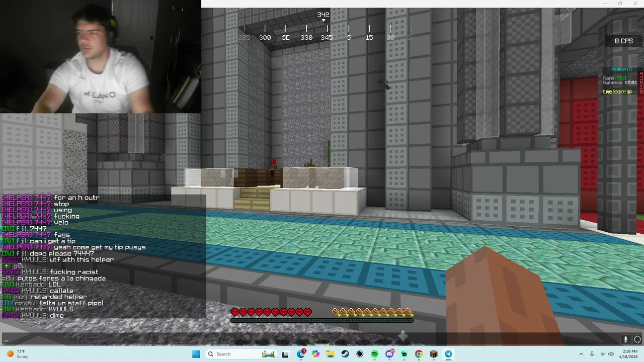The image size is (644, 362).
Task: Click the 330 compass marker
Action: [306, 38]
